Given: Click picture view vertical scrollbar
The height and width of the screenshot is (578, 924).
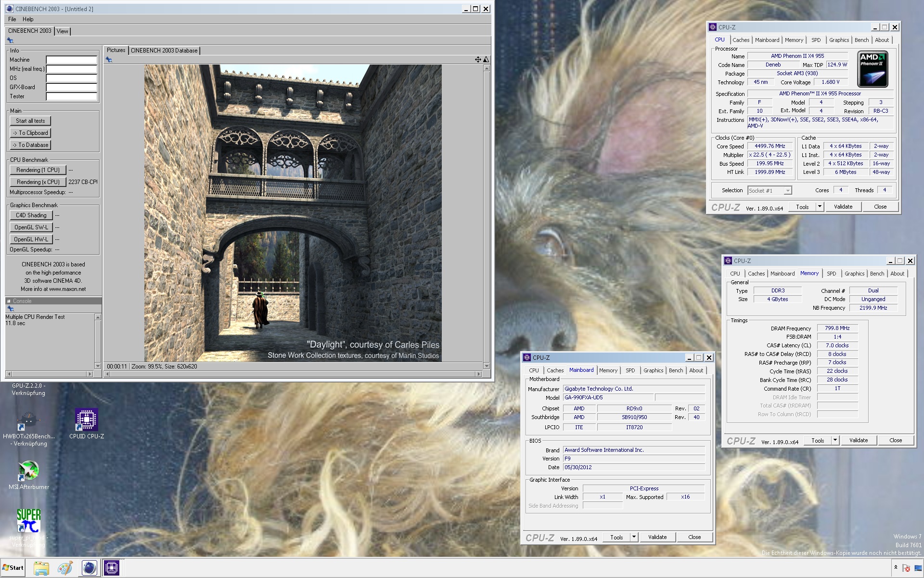Looking at the screenshot, I should point(487,217).
